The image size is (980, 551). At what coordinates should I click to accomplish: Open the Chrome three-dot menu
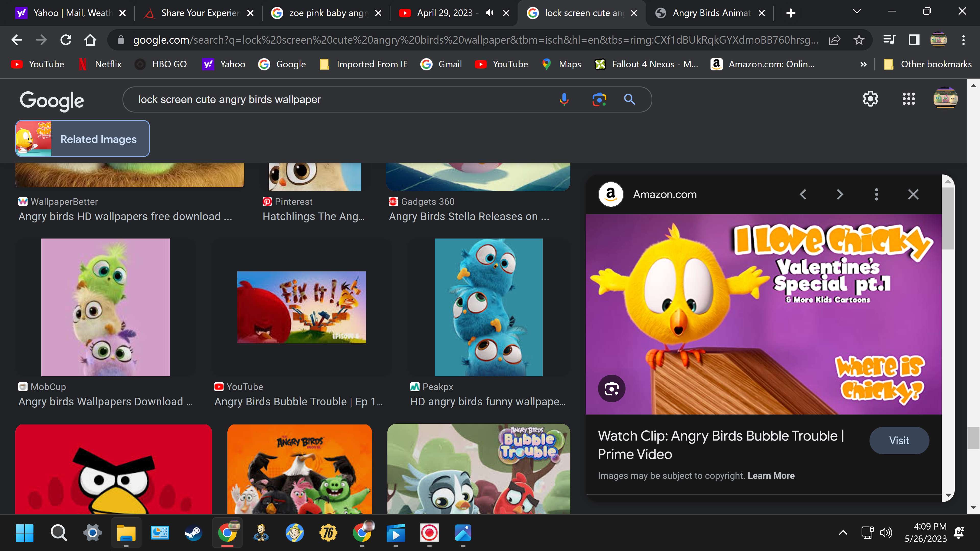[x=963, y=40]
